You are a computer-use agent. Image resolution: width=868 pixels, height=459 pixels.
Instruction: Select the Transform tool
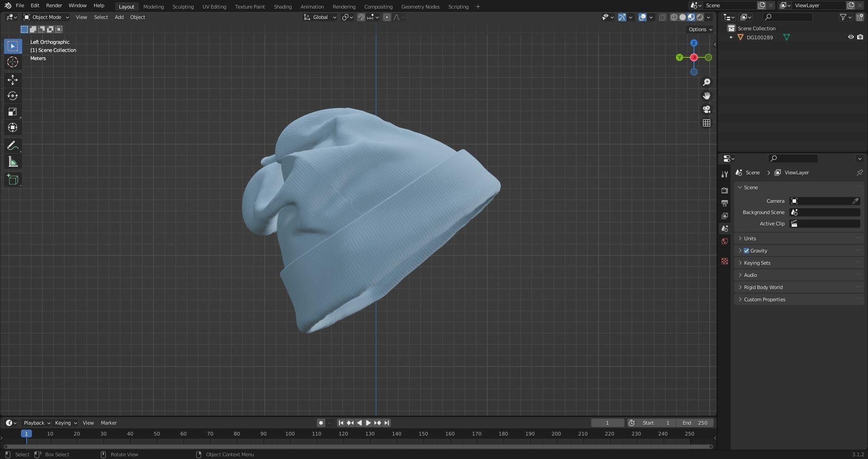pyautogui.click(x=13, y=127)
